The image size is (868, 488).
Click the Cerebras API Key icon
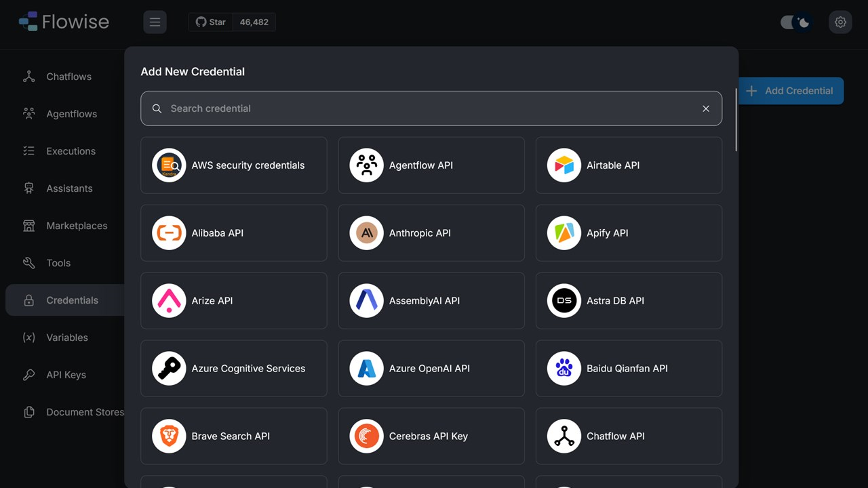366,436
